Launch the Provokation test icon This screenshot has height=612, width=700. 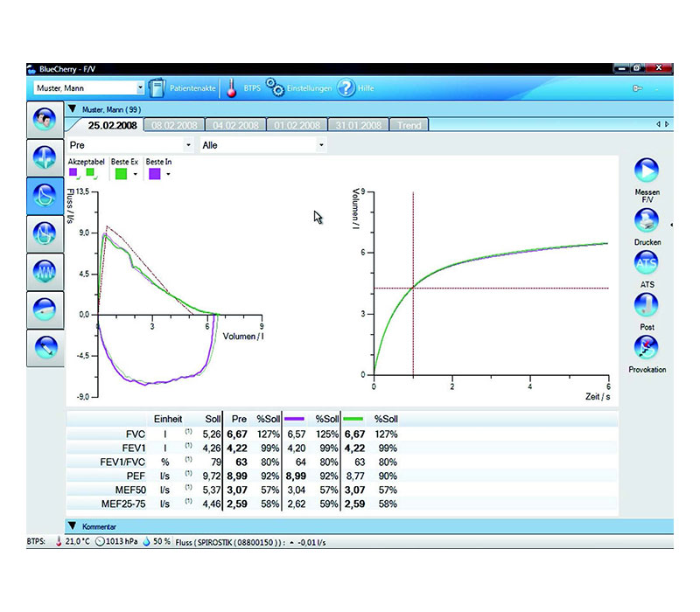(646, 348)
